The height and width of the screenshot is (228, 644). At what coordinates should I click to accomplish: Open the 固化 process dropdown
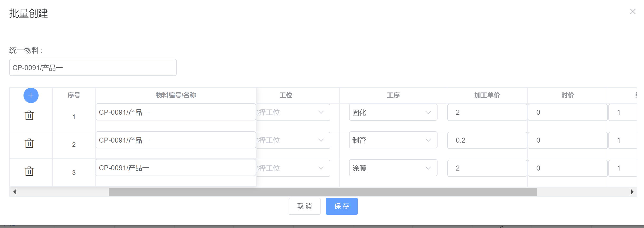coord(393,112)
